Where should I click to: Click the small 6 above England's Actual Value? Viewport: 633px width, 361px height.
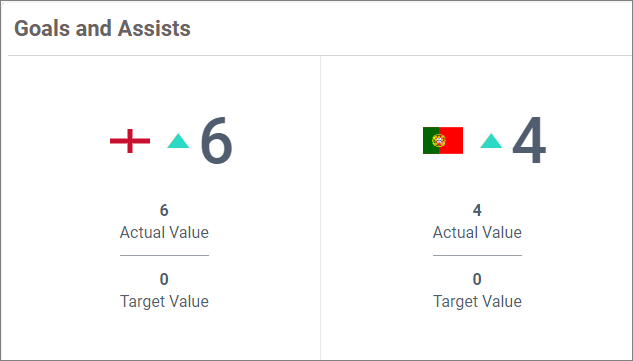164,210
